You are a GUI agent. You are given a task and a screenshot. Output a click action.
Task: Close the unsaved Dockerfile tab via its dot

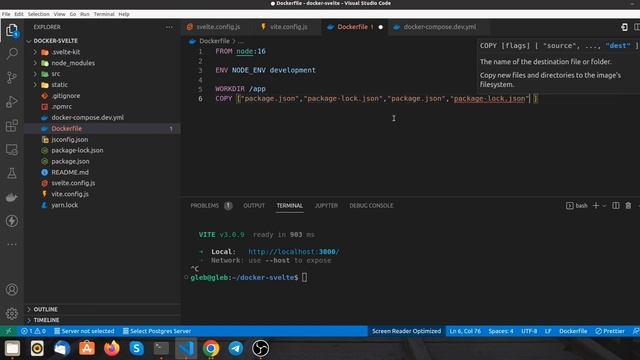click(380, 27)
